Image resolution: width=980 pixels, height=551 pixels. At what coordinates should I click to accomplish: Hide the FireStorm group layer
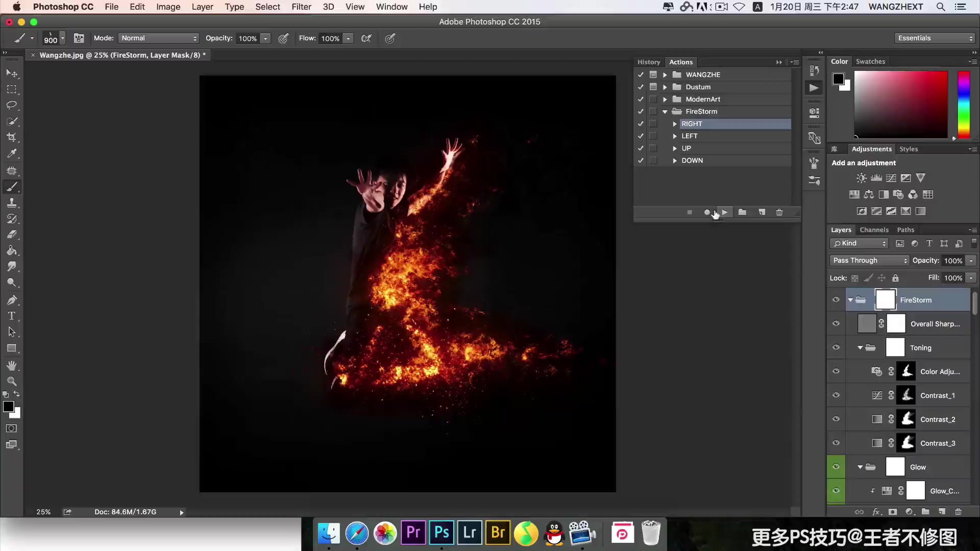point(836,300)
